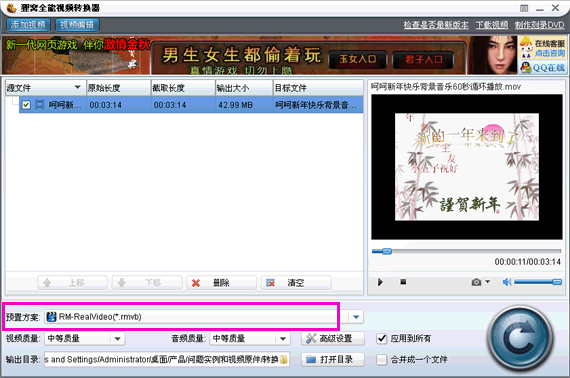Click the 君子入口 banner button

(x=424, y=59)
